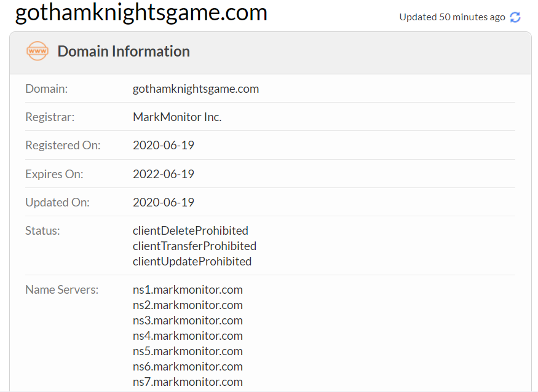Viewport: 538px width, 392px height.
Task: Click ns5.markmonitor.com name server
Action: click(188, 351)
